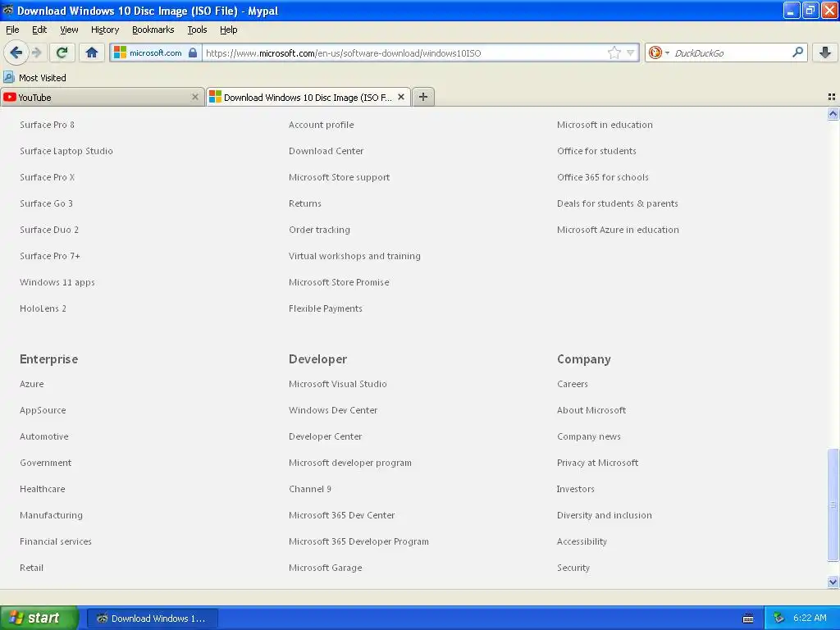The image size is (840, 630).
Task: Open the Investors link
Action: tap(576, 489)
